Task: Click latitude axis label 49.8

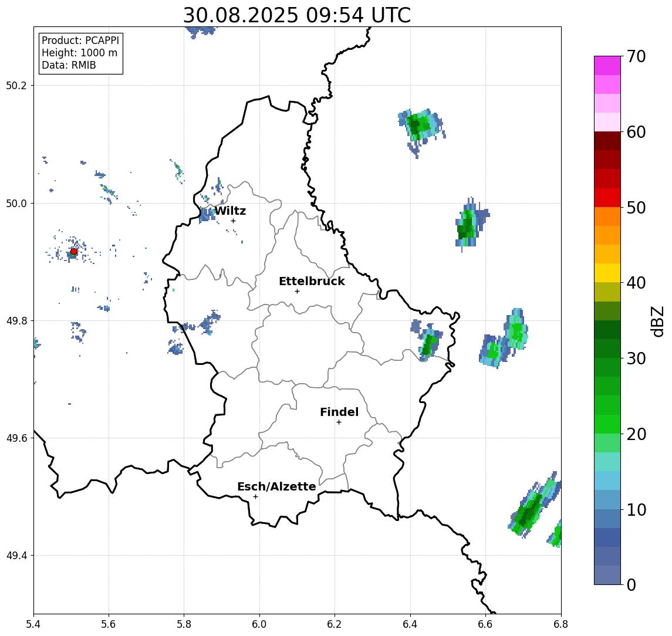Action: [16, 320]
